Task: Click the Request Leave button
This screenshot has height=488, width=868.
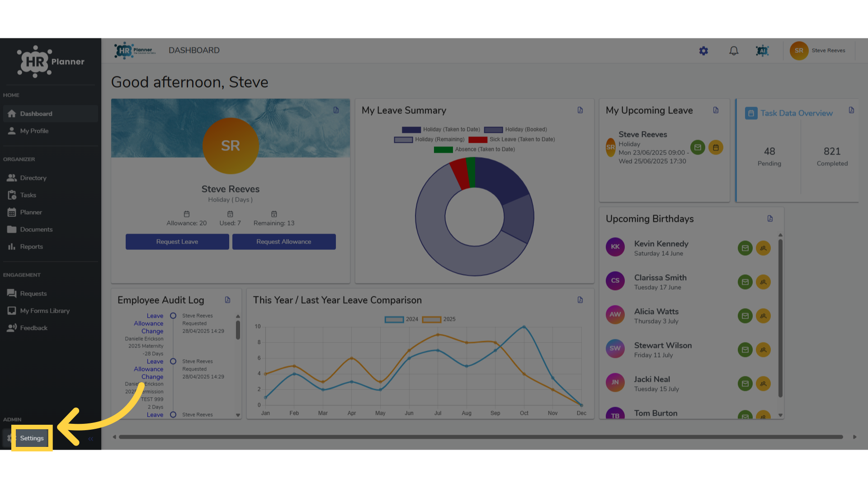Action: point(177,242)
